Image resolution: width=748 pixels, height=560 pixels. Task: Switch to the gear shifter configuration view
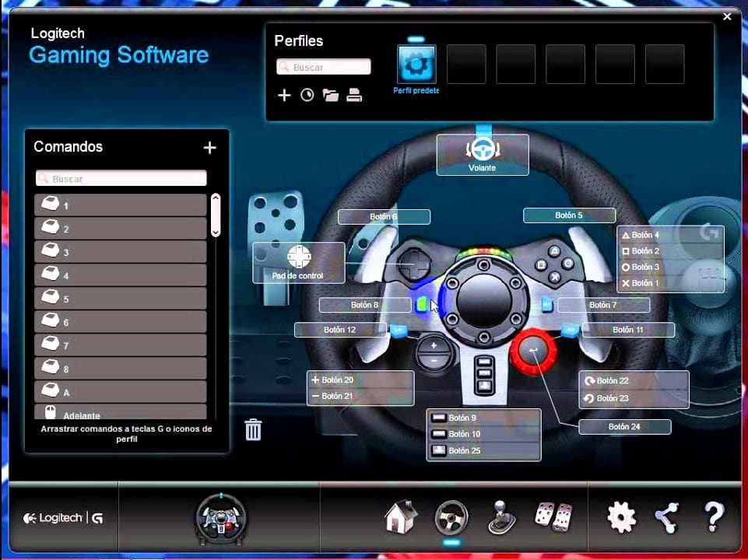503,516
